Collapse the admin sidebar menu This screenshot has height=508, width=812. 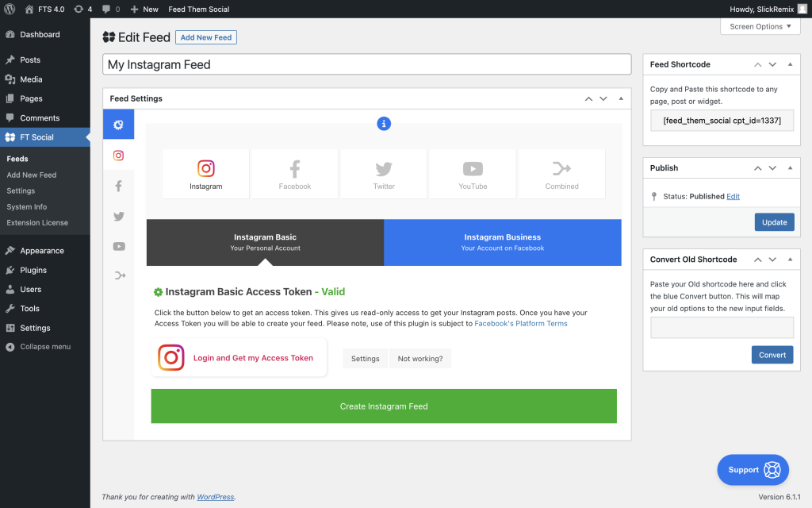click(45, 347)
